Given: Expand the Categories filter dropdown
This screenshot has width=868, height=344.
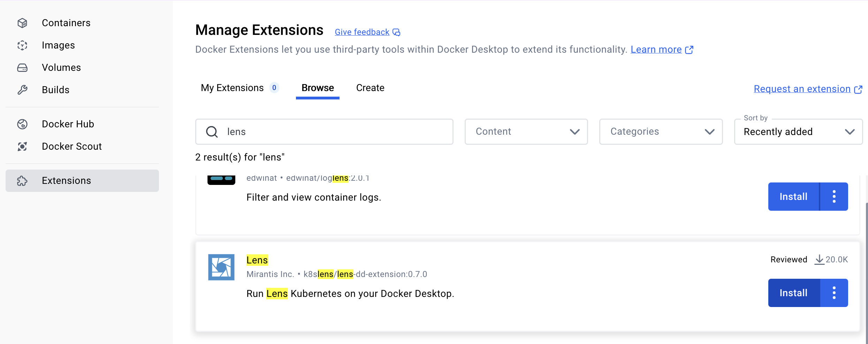Looking at the screenshot, I should pos(661,132).
